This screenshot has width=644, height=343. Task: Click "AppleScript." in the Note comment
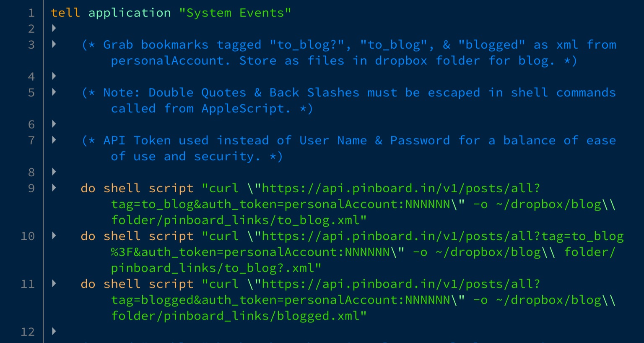246,109
